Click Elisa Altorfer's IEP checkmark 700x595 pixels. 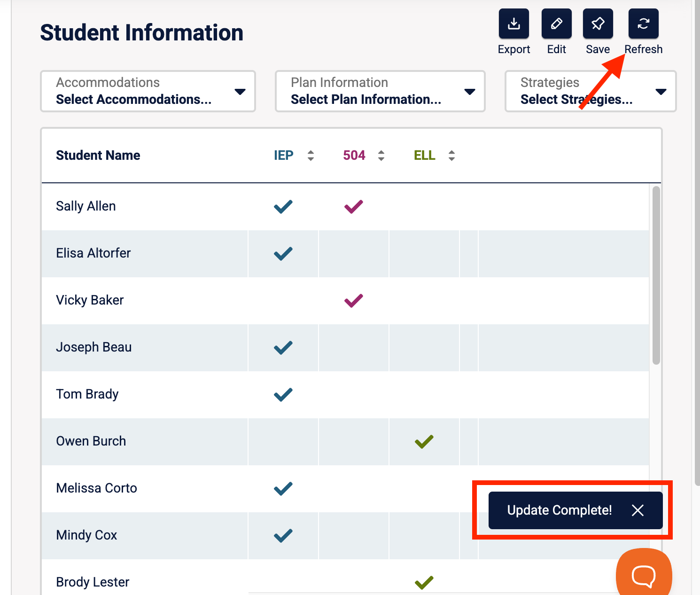pyautogui.click(x=283, y=254)
